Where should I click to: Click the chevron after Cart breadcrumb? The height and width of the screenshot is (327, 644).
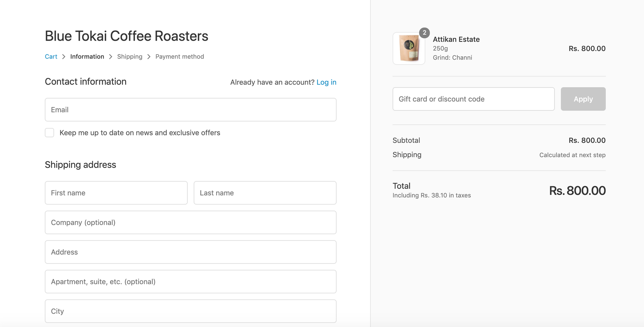(64, 57)
